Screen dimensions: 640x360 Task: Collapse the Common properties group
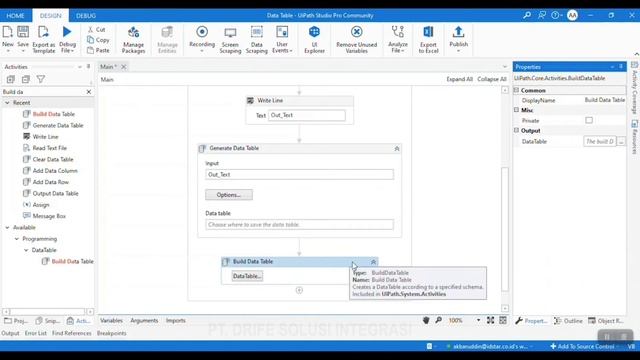click(x=516, y=90)
